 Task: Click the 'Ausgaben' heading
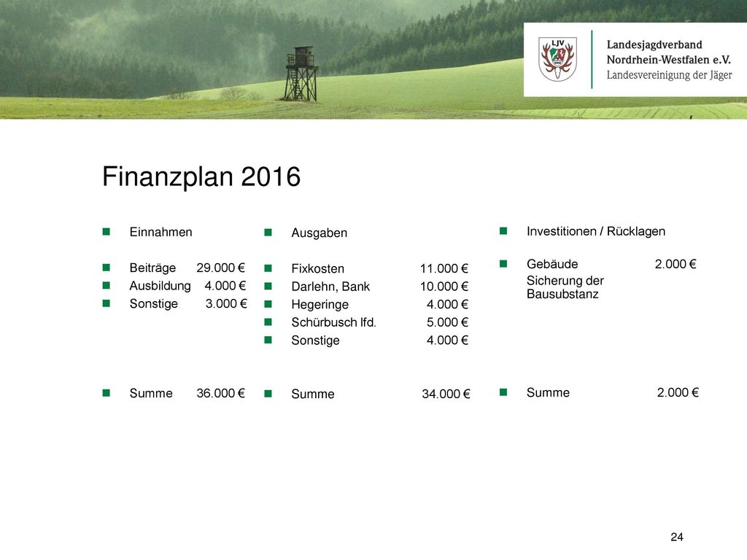click(320, 233)
